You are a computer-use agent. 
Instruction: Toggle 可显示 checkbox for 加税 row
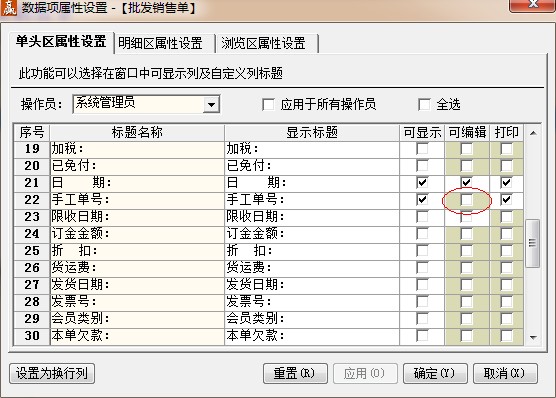point(422,149)
